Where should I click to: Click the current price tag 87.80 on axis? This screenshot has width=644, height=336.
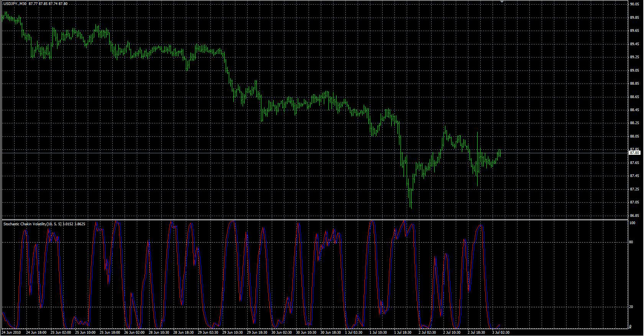point(634,153)
